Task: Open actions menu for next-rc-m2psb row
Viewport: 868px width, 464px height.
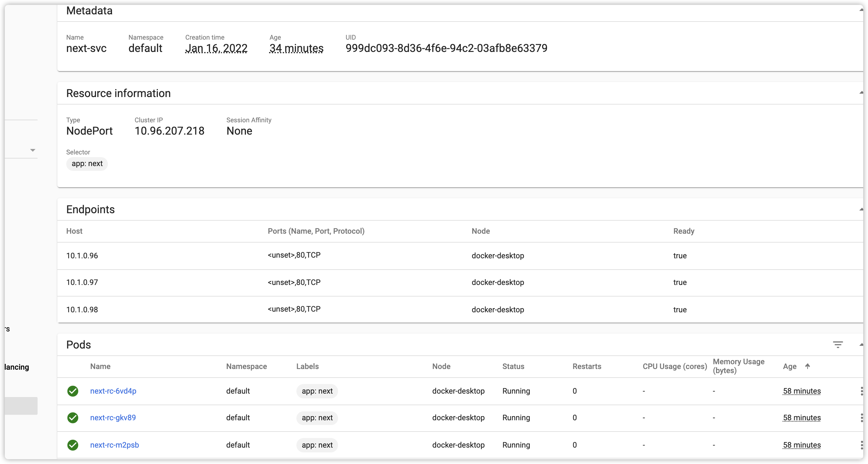Action: (x=862, y=445)
